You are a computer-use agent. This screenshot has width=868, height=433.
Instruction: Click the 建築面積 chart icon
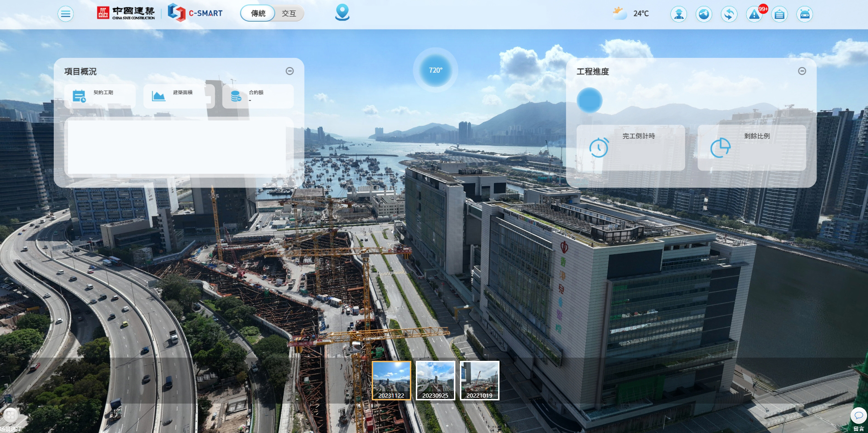point(159,96)
